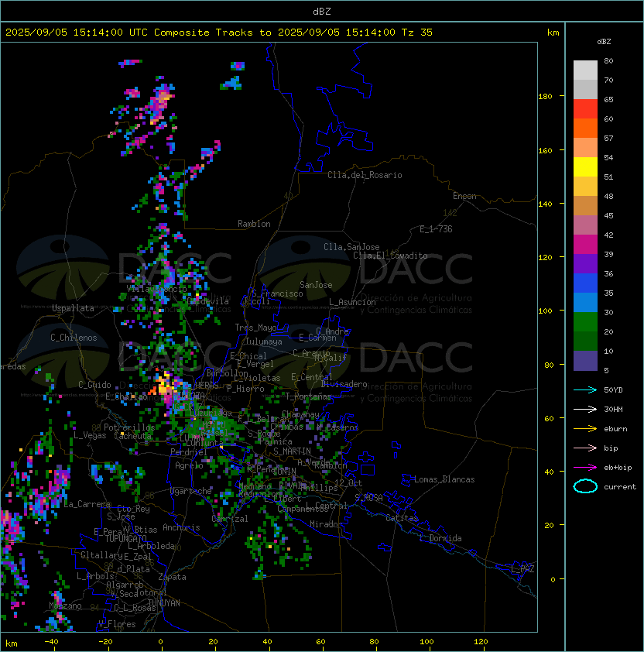The image size is (644, 652).
Task: Click the 'E_1-736' map label
Action: click(x=436, y=229)
